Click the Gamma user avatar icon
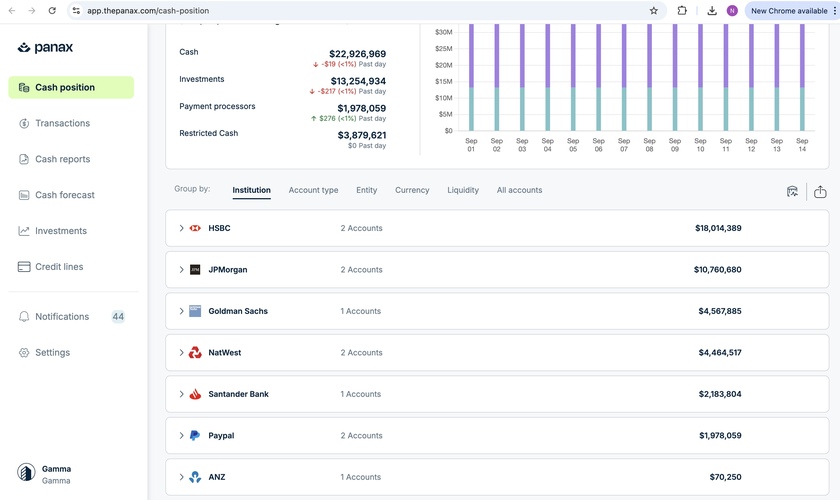The height and width of the screenshot is (500, 840). (x=26, y=472)
